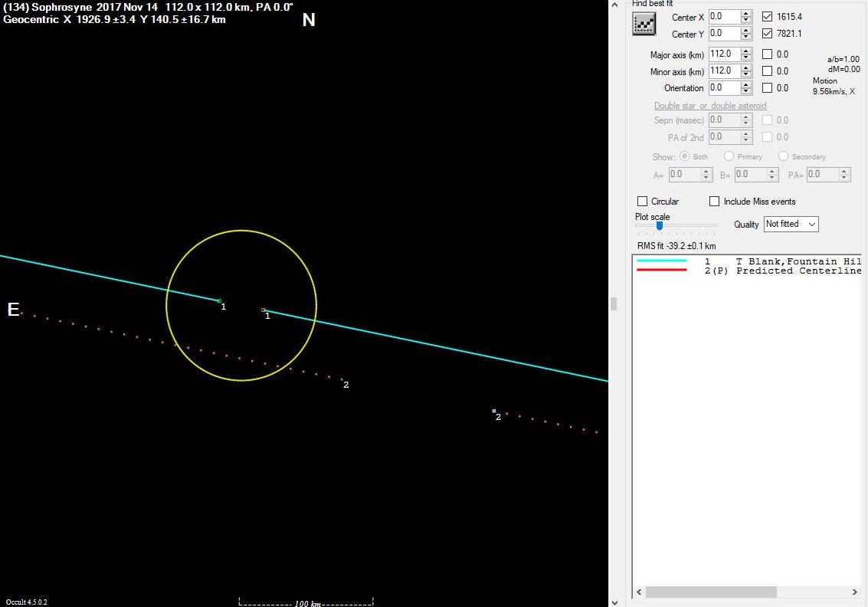The image size is (868, 607).
Task: Click the Plot scale slider thumb
Action: [660, 226]
